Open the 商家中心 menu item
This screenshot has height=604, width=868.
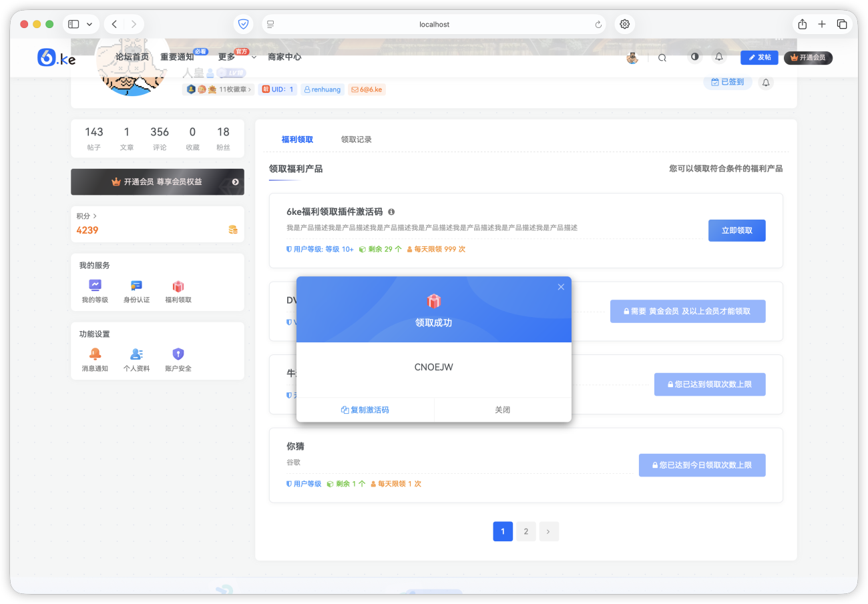284,57
